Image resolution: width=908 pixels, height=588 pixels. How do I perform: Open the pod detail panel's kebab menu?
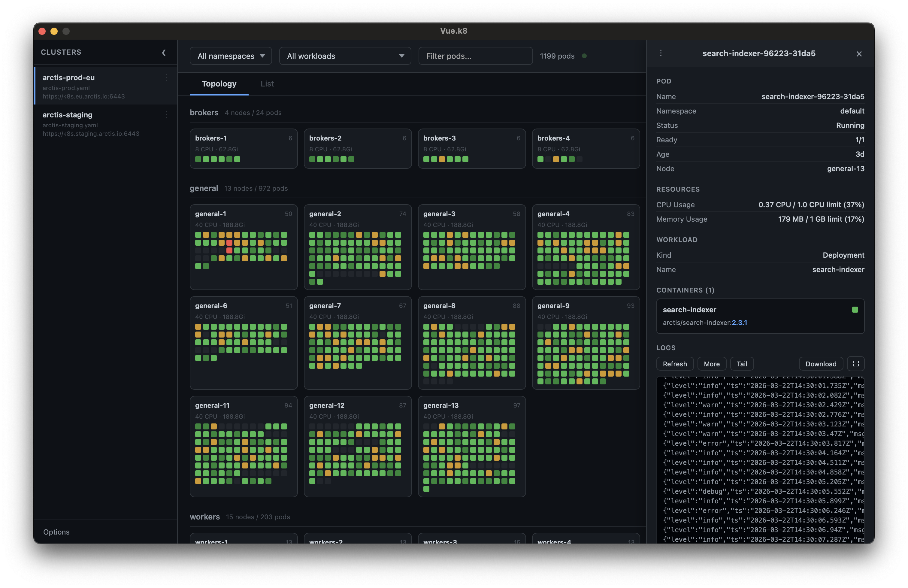(661, 53)
